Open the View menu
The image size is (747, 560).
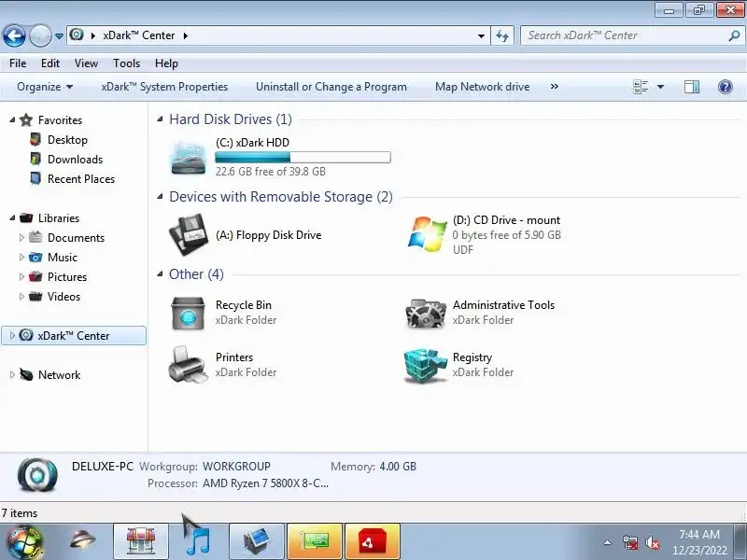[x=86, y=63]
